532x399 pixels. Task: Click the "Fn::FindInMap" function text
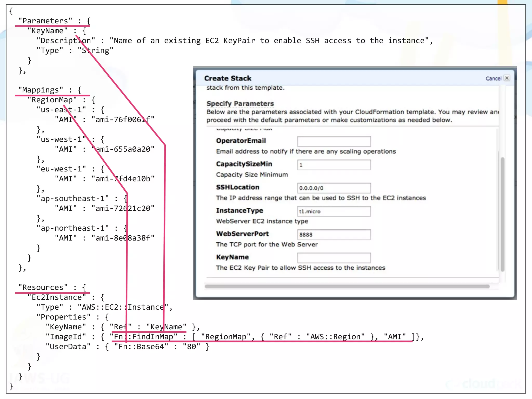143,337
